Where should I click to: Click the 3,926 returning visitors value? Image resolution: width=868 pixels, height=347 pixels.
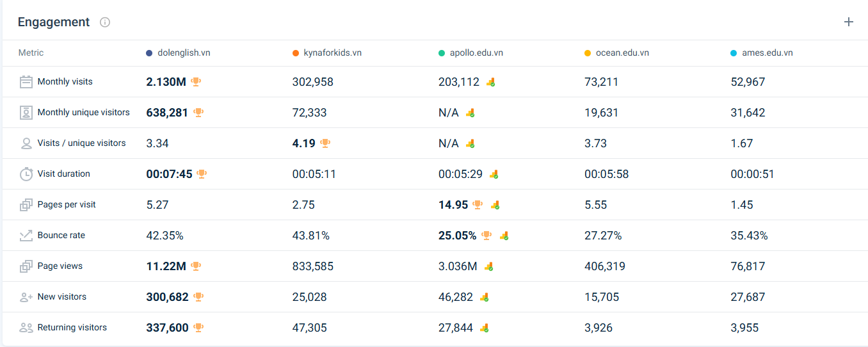coord(599,328)
